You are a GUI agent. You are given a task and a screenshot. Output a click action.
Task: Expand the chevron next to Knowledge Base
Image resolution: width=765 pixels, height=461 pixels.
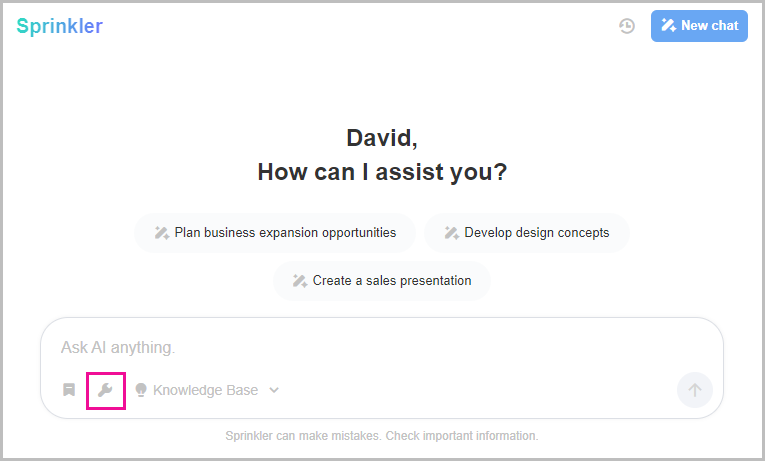pyautogui.click(x=274, y=390)
